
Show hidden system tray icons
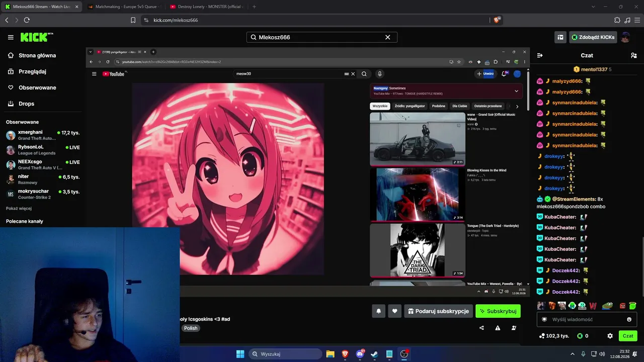[x=573, y=354]
